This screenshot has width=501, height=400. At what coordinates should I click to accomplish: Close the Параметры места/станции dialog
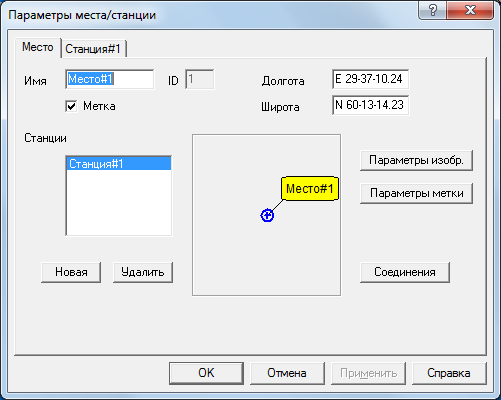coord(470,10)
